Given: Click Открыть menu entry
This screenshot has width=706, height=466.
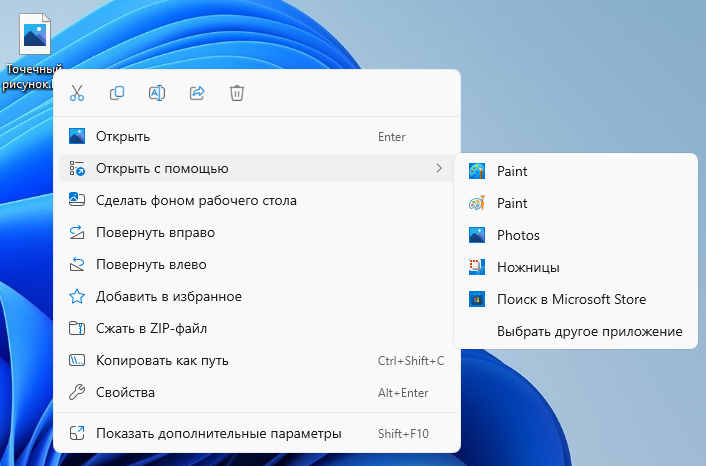Looking at the screenshot, I should [x=123, y=136].
